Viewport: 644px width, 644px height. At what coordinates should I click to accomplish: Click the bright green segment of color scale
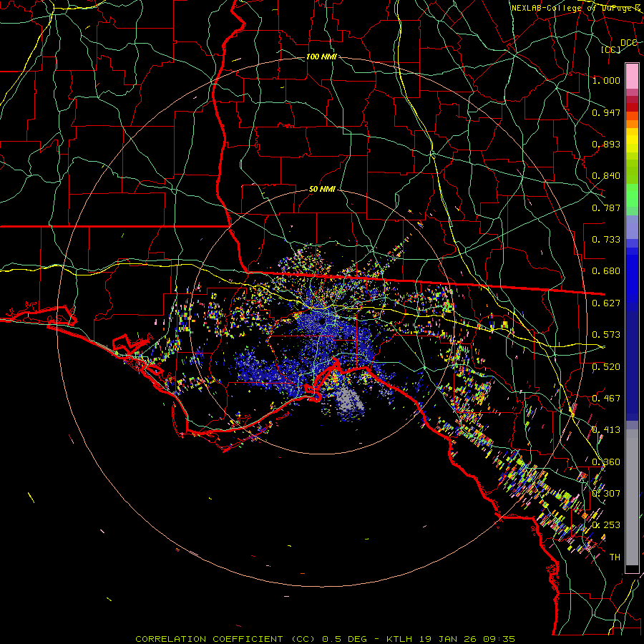(632, 195)
